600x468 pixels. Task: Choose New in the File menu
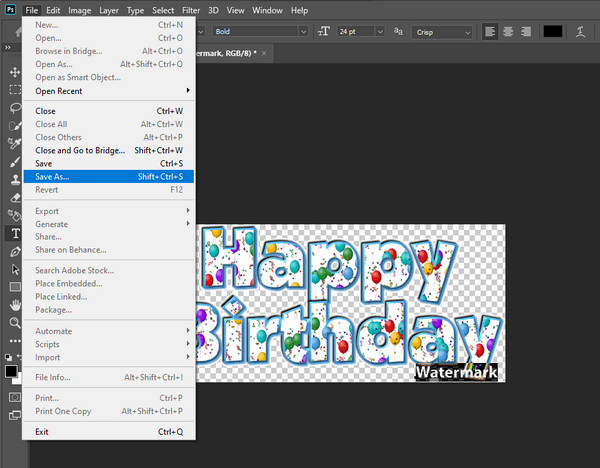point(109,25)
